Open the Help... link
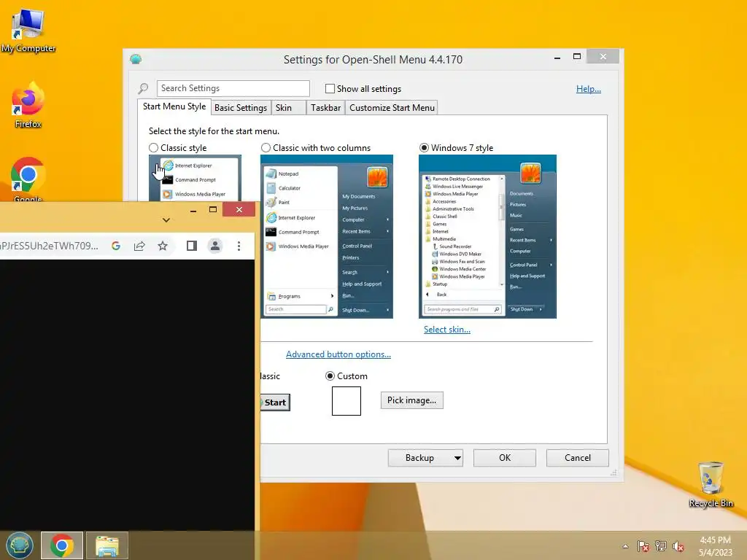The width and height of the screenshot is (747, 560). click(589, 88)
